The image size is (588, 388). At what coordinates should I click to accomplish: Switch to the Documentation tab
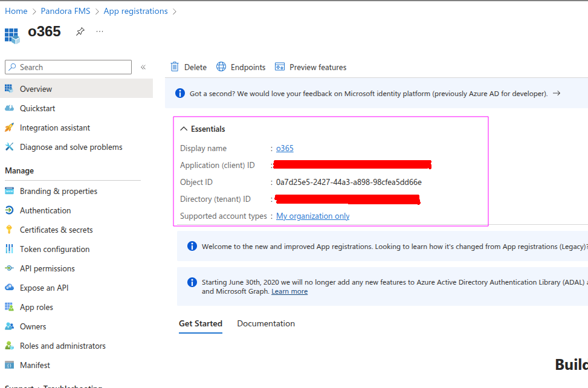tap(266, 323)
